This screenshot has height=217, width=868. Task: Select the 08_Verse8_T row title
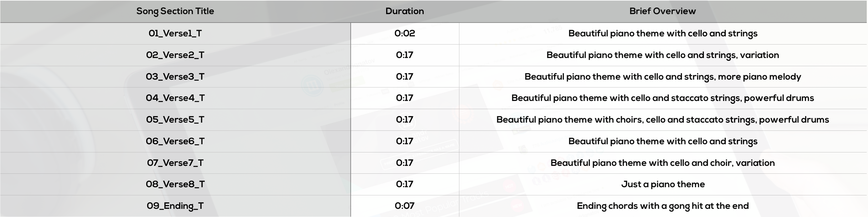(x=175, y=184)
